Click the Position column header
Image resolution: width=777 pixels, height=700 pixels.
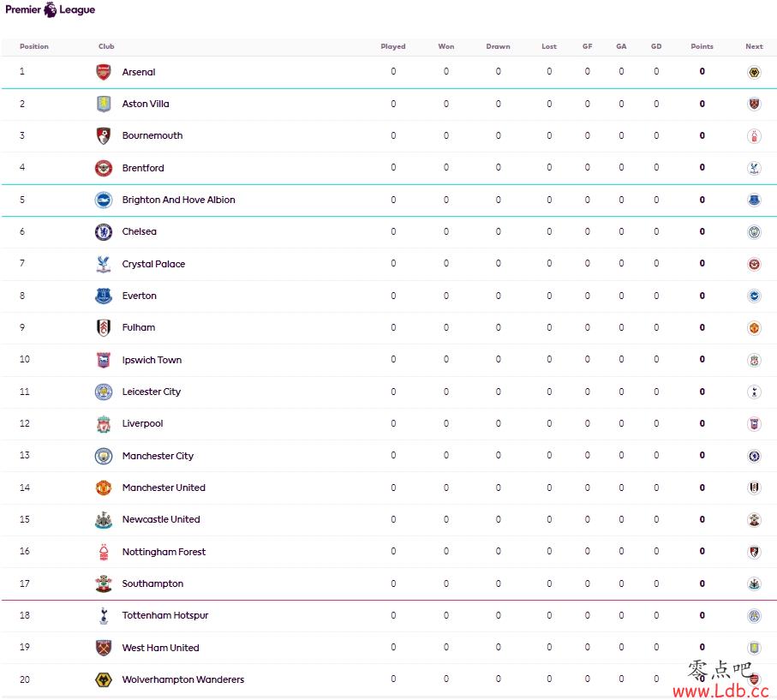pyautogui.click(x=34, y=46)
